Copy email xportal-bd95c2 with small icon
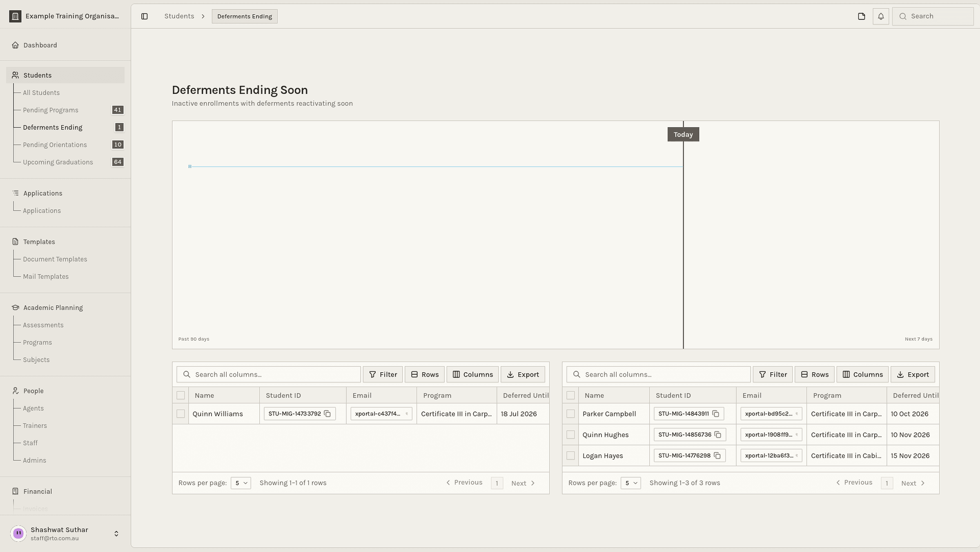This screenshot has width=980, height=552. (797, 414)
